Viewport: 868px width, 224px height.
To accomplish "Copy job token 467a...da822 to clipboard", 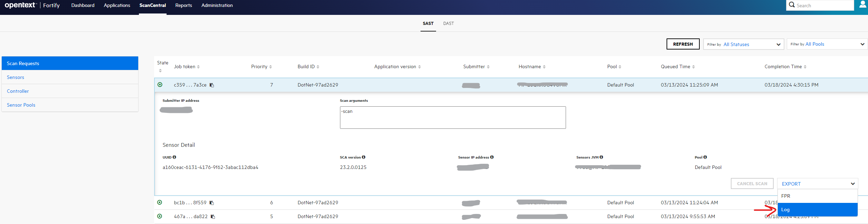I will tap(213, 217).
